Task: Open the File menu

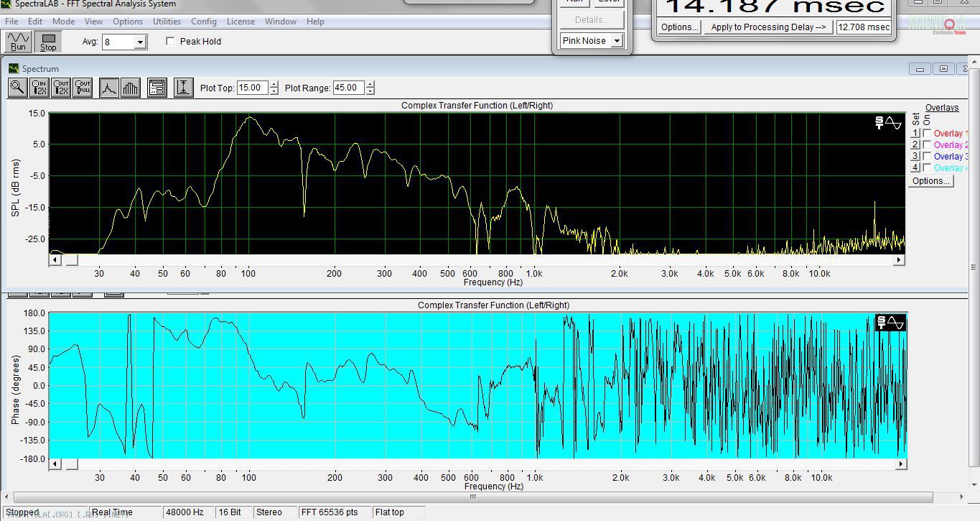Action: click(x=11, y=22)
